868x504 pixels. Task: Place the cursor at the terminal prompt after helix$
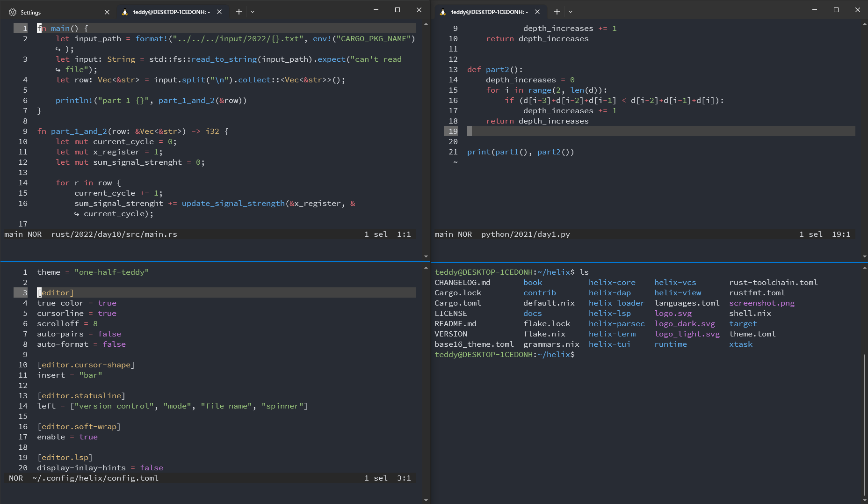point(582,354)
